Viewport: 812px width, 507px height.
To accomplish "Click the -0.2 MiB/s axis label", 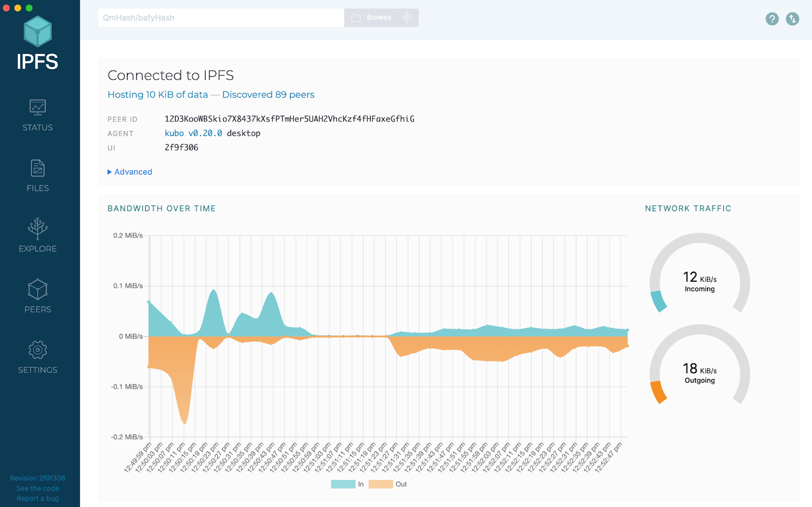I will click(x=127, y=437).
